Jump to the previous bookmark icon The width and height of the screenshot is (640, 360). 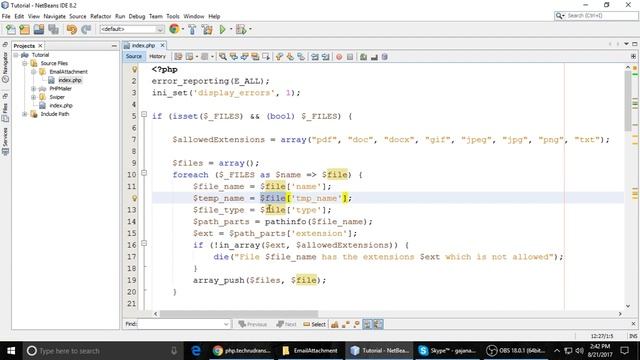coord(279,57)
